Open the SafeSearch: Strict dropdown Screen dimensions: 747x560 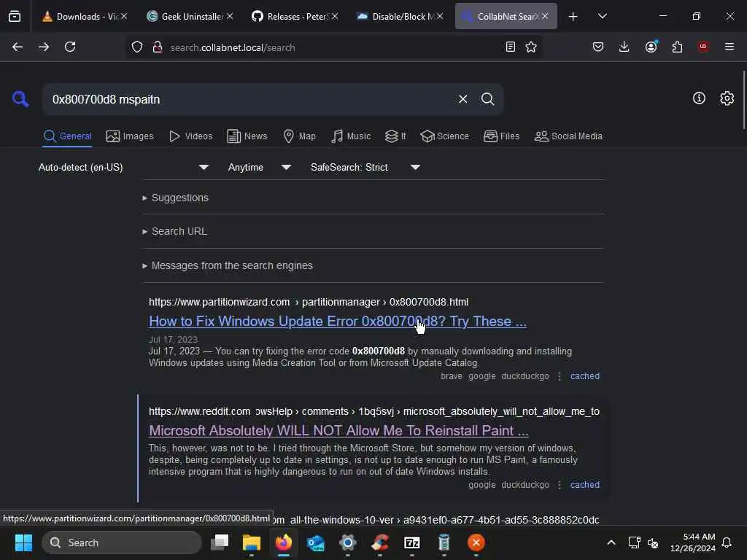tap(365, 167)
